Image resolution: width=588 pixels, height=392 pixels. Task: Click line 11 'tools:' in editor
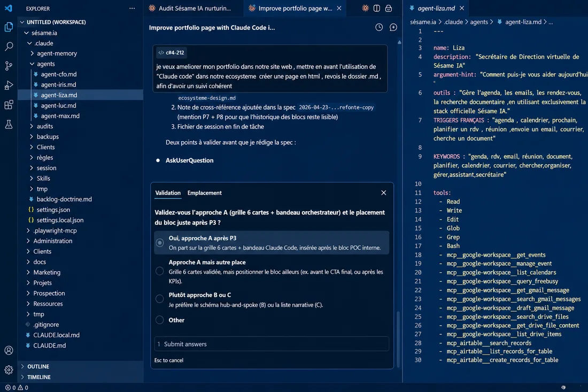tap(442, 193)
